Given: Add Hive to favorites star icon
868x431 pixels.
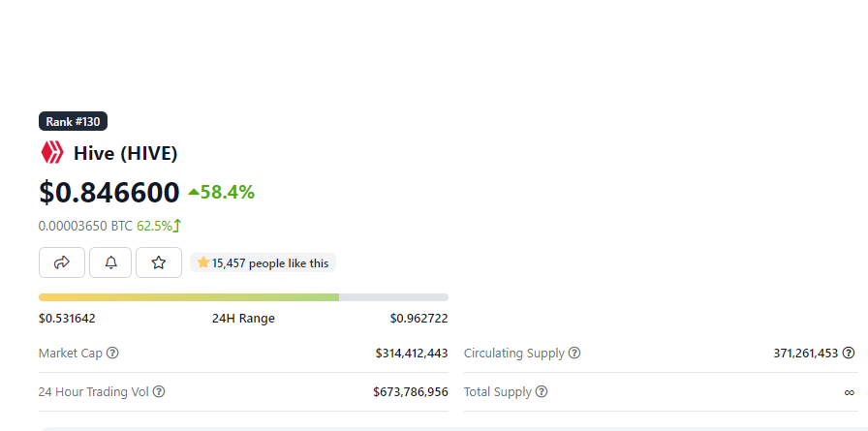Looking at the screenshot, I should (x=159, y=262).
